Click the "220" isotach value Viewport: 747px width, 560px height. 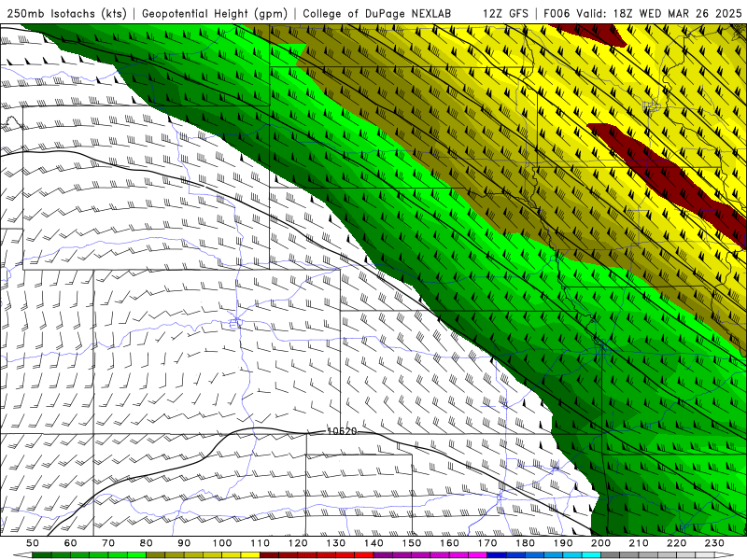point(676,543)
